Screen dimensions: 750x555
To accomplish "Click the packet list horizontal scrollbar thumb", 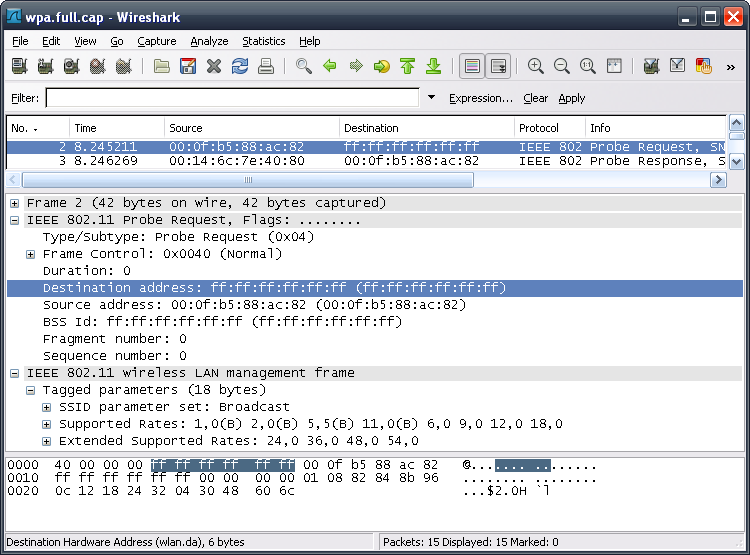I will pyautogui.click(x=248, y=180).
